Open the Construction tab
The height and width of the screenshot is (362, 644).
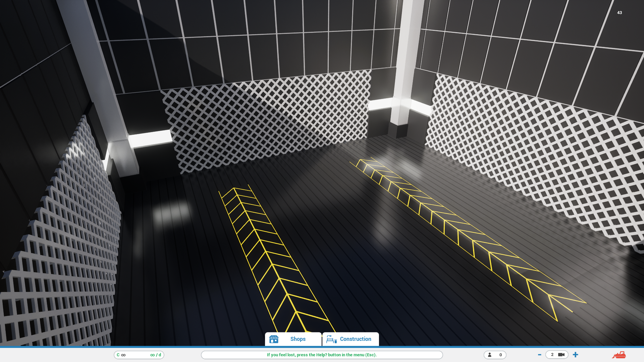[x=355, y=339]
